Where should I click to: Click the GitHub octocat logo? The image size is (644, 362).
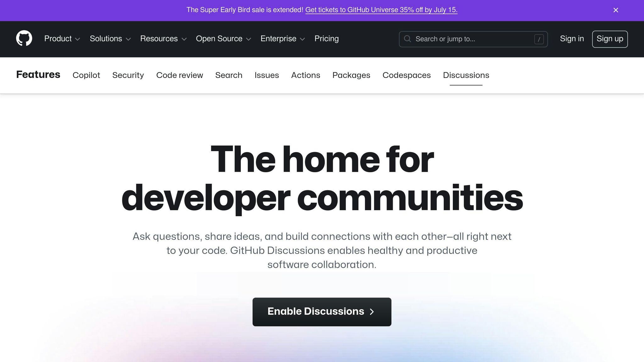pos(24,38)
